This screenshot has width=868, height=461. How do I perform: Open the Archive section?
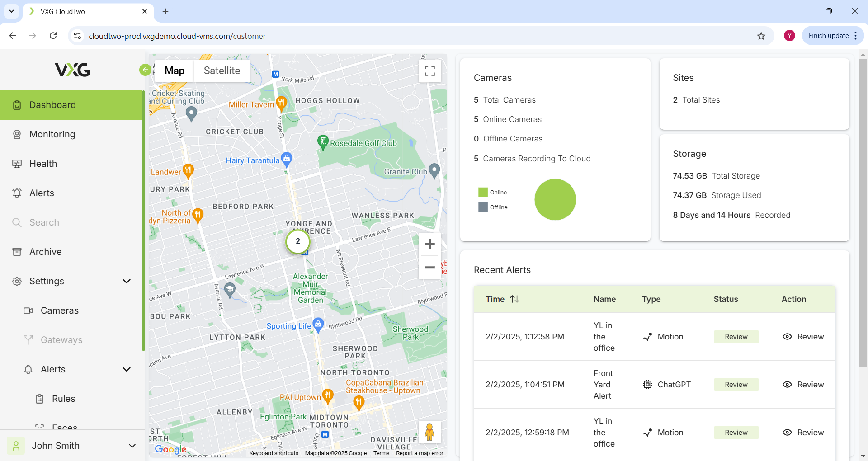click(45, 252)
